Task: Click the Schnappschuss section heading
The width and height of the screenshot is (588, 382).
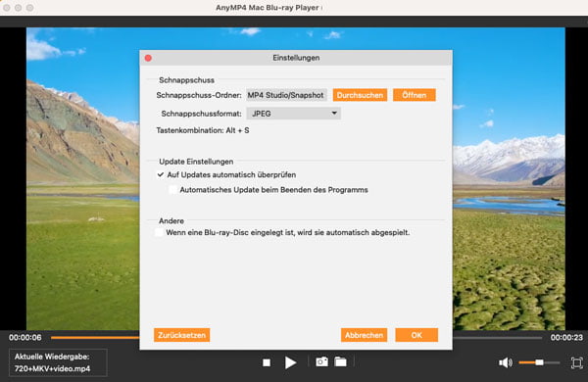Action: 187,80
